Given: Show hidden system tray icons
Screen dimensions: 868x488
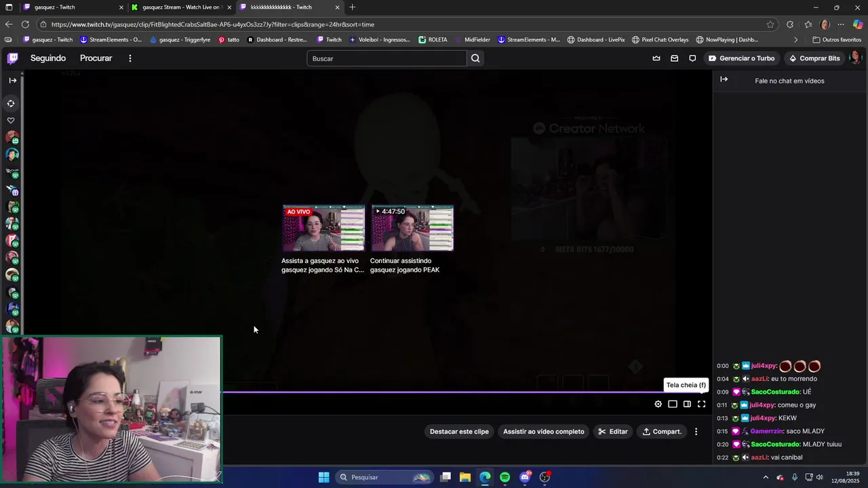Looking at the screenshot, I should tap(766, 477).
